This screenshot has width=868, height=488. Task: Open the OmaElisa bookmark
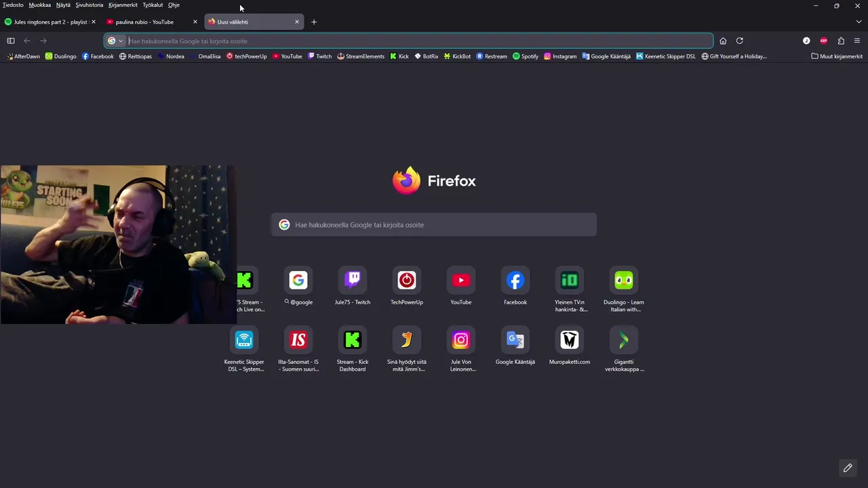click(x=205, y=56)
